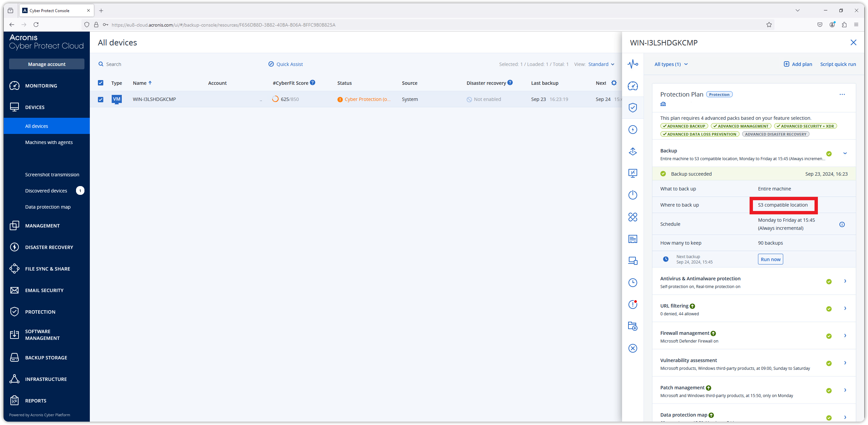The image size is (868, 425).
Task: Click the file sync and share icon
Action: point(14,269)
